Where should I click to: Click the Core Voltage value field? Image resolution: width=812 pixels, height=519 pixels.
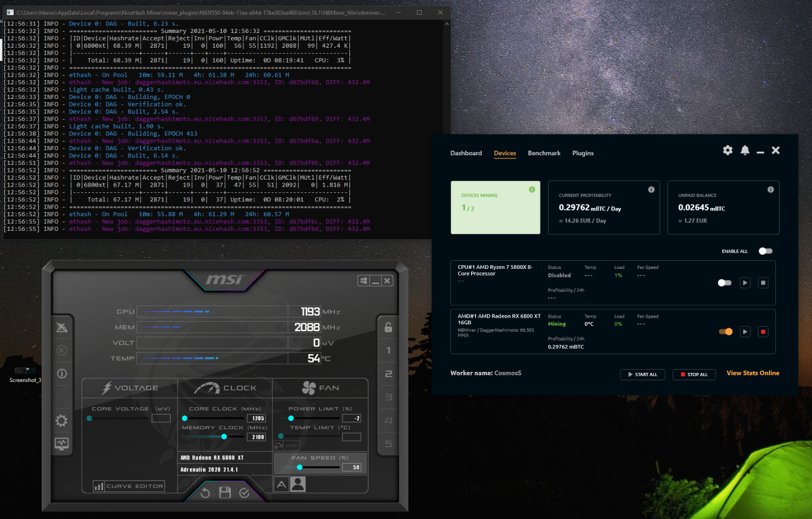click(161, 419)
